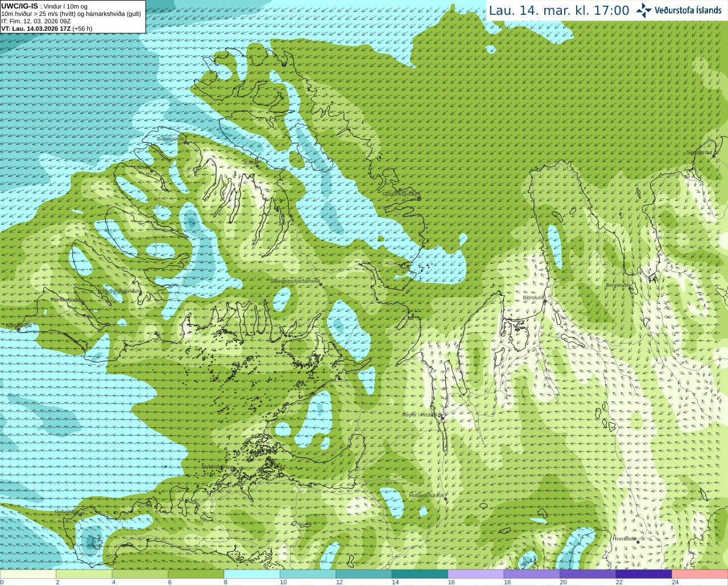This screenshot has height=586, width=728.
Task: Pick the 14–16 m/s dark teal legend swatch
Action: coord(420,573)
